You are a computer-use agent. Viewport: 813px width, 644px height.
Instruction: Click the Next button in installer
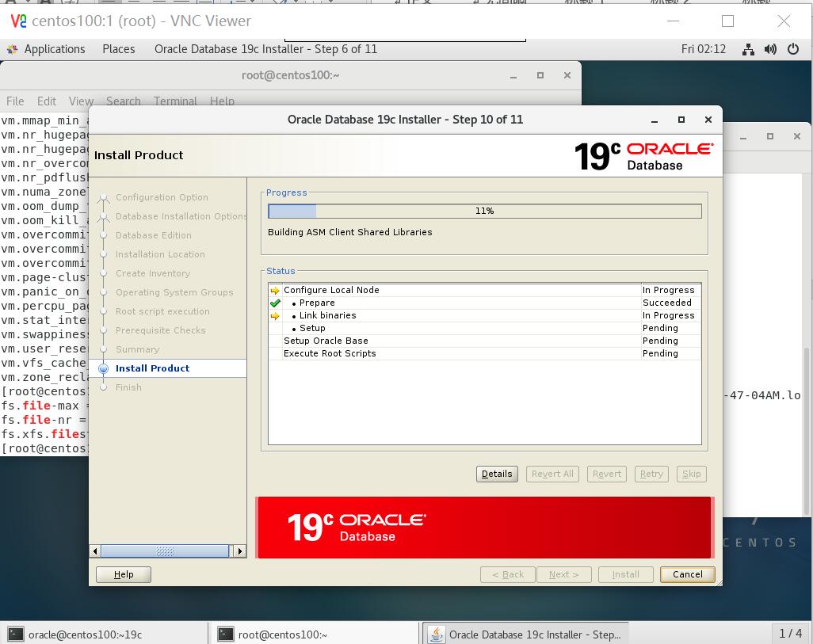coord(563,574)
